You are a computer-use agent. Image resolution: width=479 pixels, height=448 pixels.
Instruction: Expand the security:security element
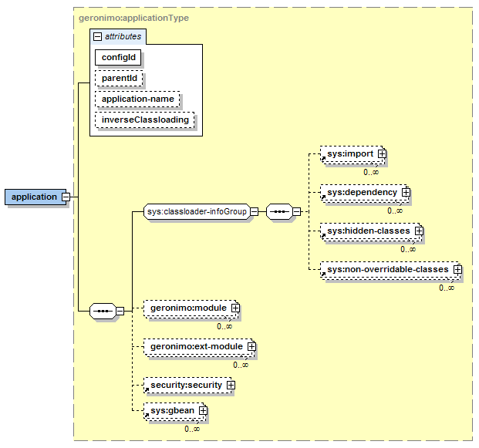pos(231,385)
